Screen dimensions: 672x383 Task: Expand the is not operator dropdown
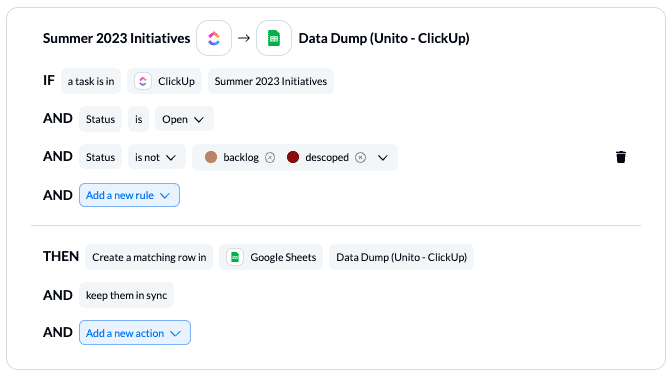[x=157, y=157]
